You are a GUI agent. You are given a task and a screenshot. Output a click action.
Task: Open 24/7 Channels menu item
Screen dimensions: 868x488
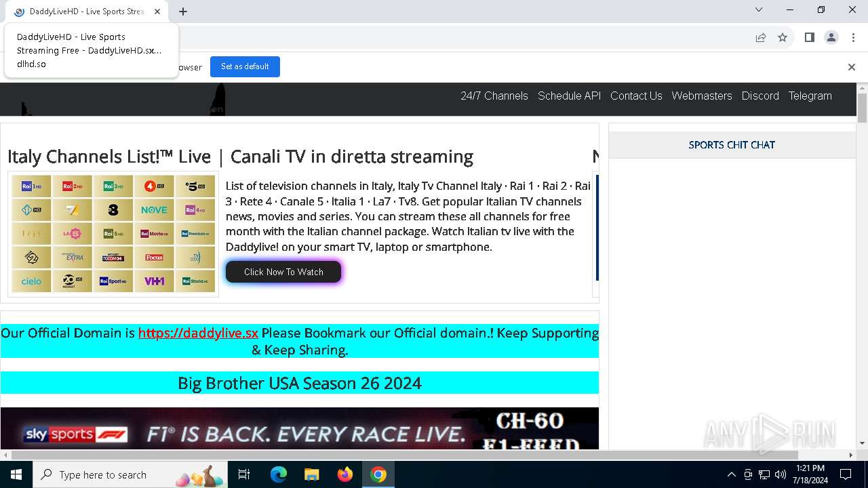point(494,96)
